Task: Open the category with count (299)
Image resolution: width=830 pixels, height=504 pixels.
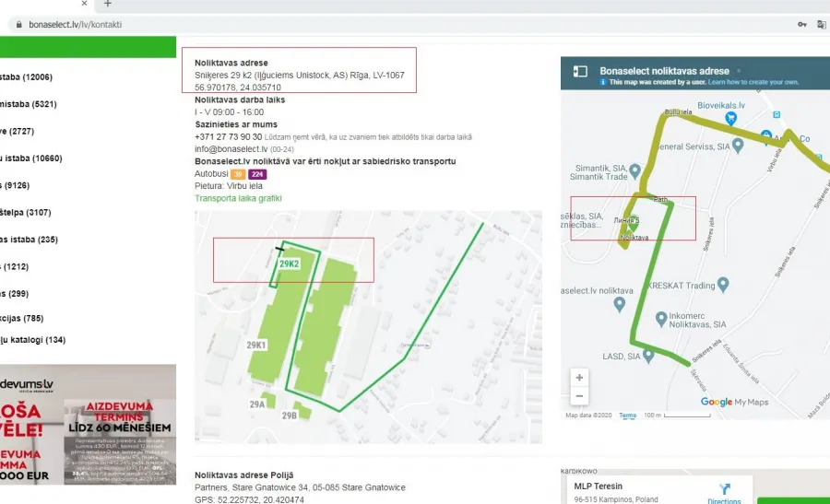Action: (x=14, y=294)
